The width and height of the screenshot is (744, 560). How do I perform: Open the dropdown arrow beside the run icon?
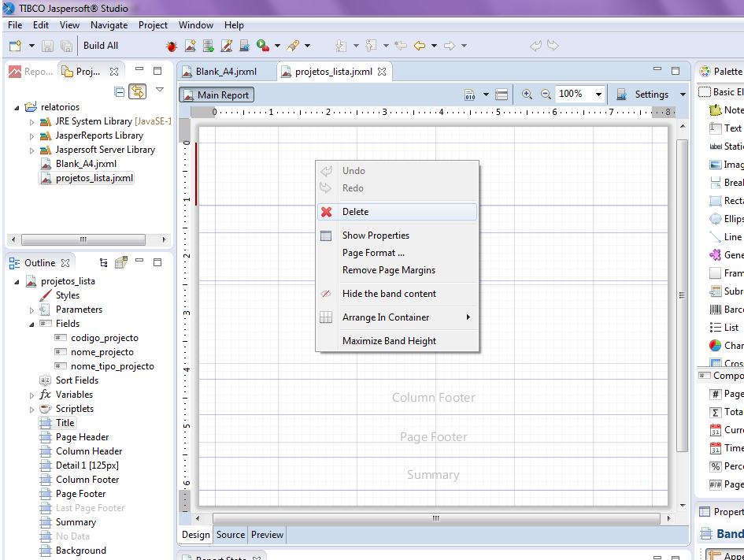click(277, 46)
